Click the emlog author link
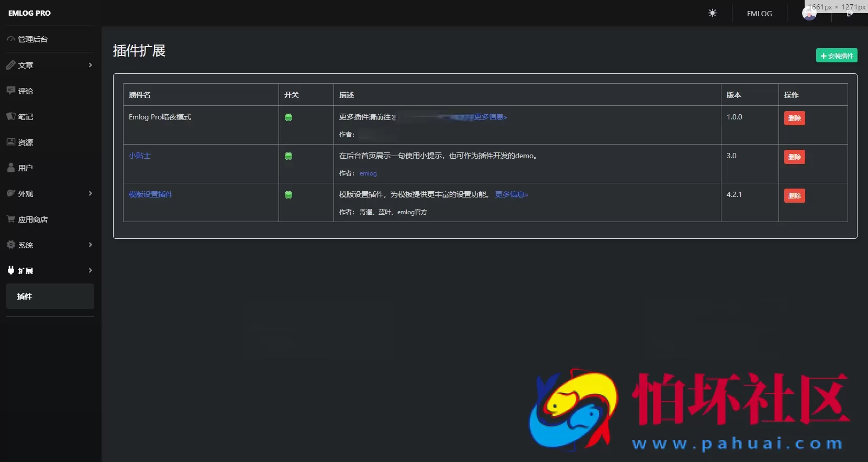Image resolution: width=868 pixels, height=462 pixels. tap(368, 173)
